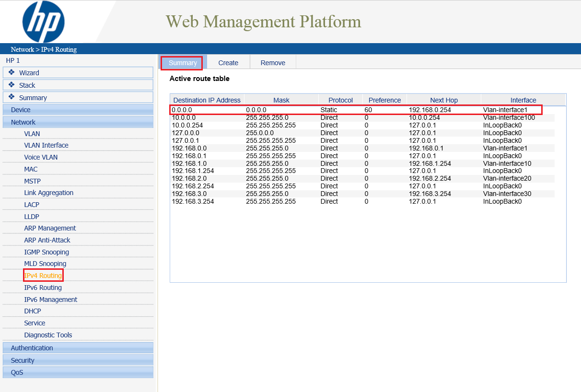
Task: Click the Vlan-interface20 cell
Action: [x=507, y=178]
